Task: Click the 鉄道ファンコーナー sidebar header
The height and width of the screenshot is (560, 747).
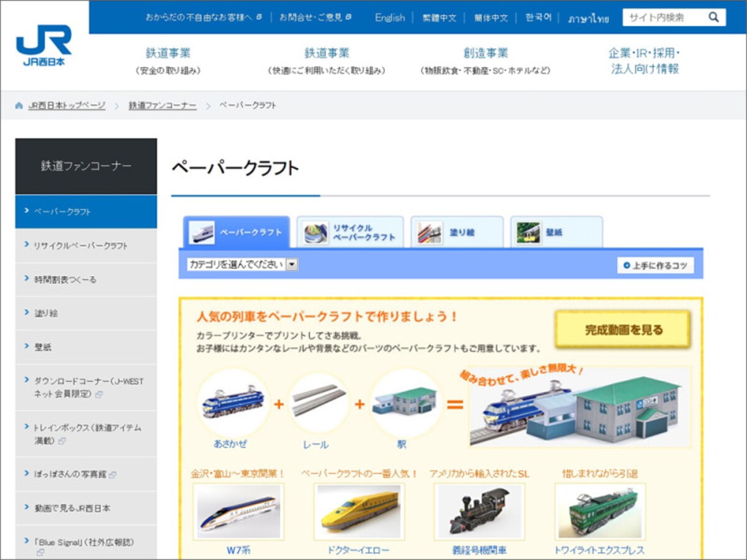Action: tap(86, 166)
